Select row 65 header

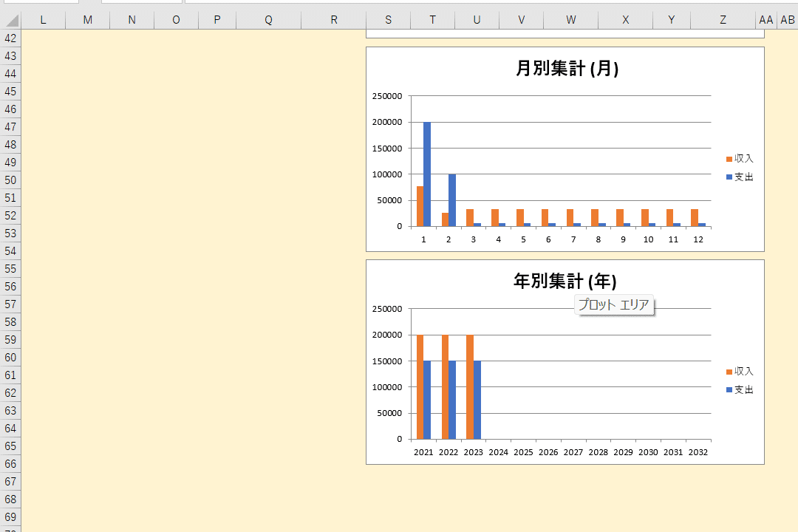10,446
